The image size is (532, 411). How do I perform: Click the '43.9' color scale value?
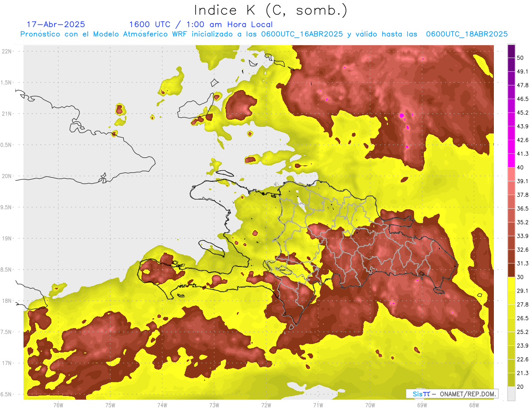(523, 126)
